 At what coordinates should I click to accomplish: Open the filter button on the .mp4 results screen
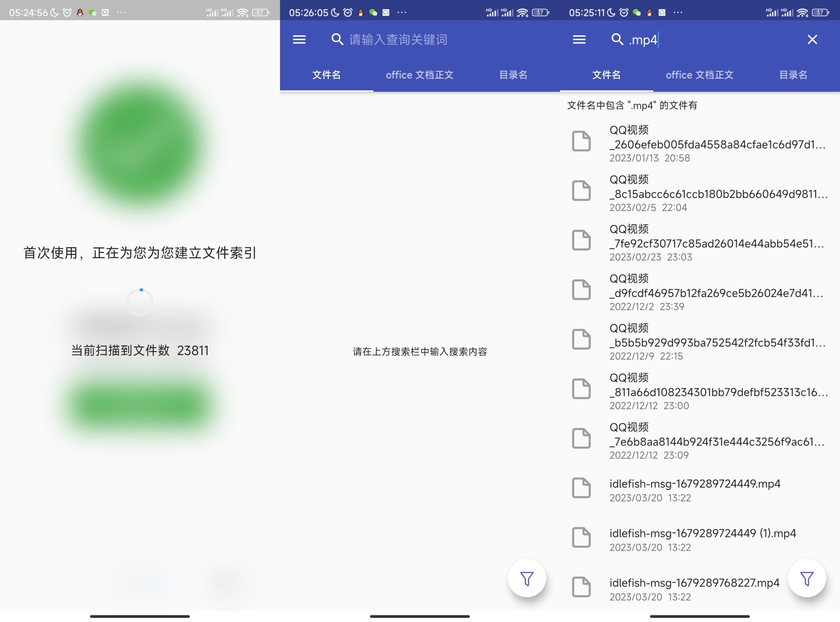point(807,578)
